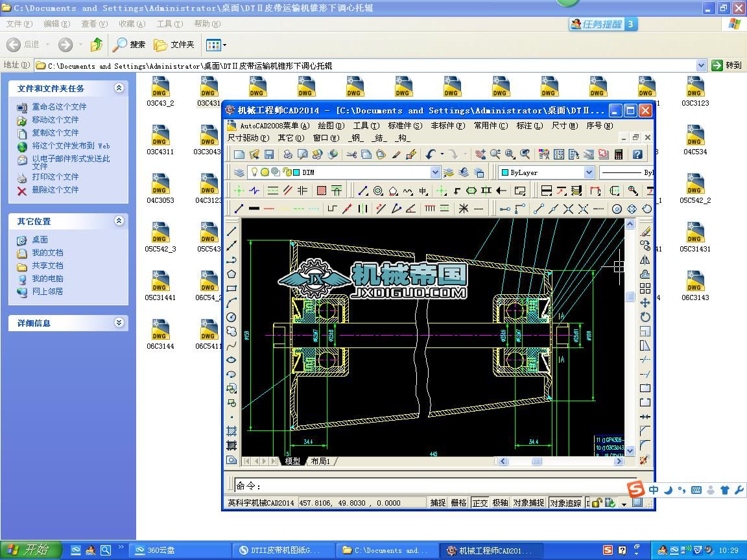Select the Polygon draw tool

[x=231, y=274]
